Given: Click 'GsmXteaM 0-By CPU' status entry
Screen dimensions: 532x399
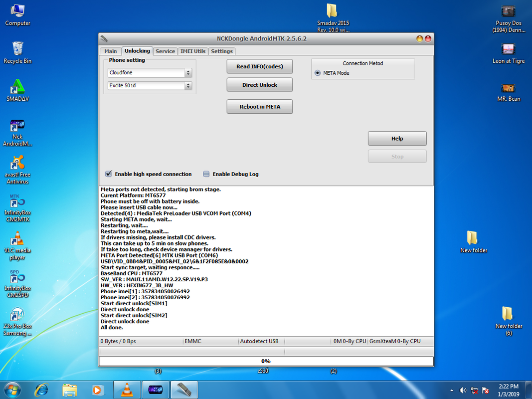Looking at the screenshot, I should click(395, 341).
